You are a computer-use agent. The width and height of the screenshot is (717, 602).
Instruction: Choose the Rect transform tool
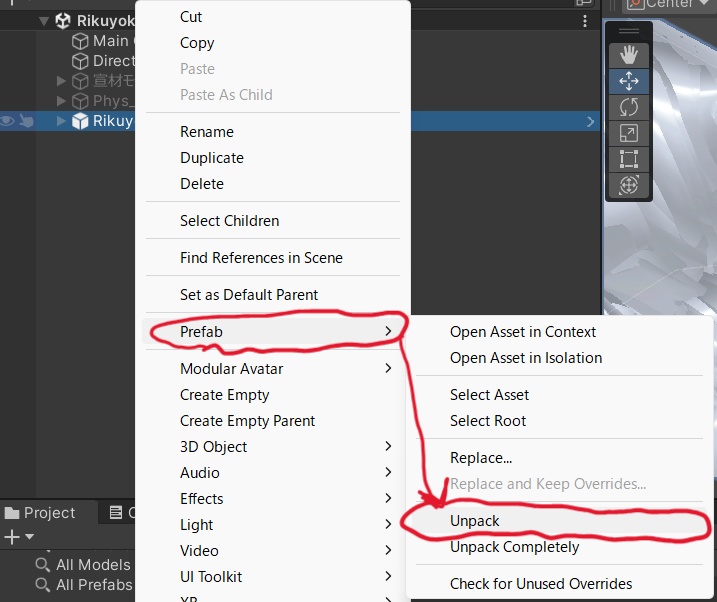[x=629, y=159]
